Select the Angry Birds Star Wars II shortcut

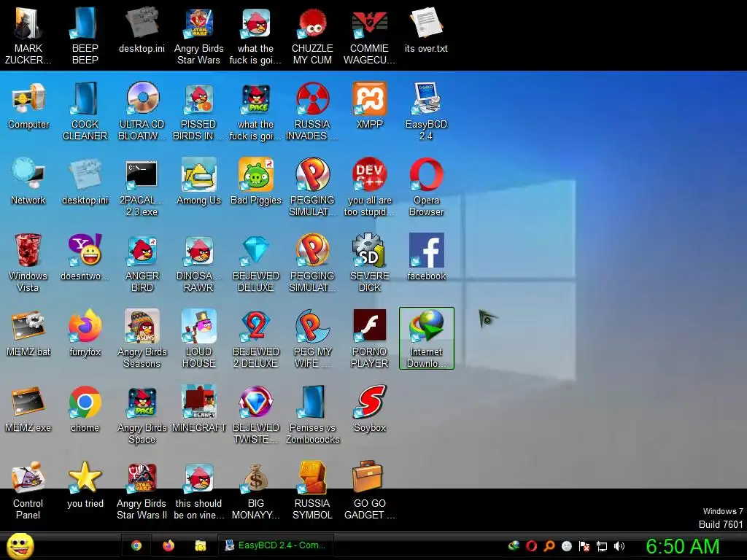coord(142,491)
